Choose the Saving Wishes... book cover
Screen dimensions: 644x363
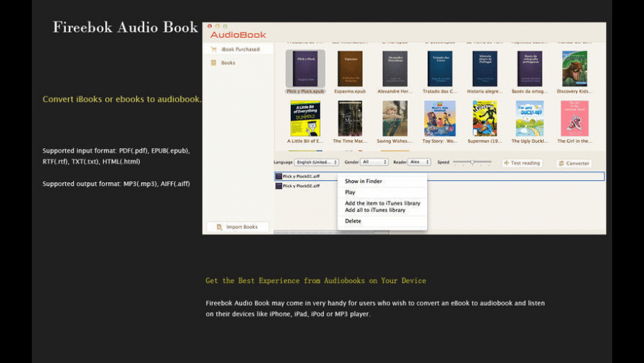coord(395,119)
